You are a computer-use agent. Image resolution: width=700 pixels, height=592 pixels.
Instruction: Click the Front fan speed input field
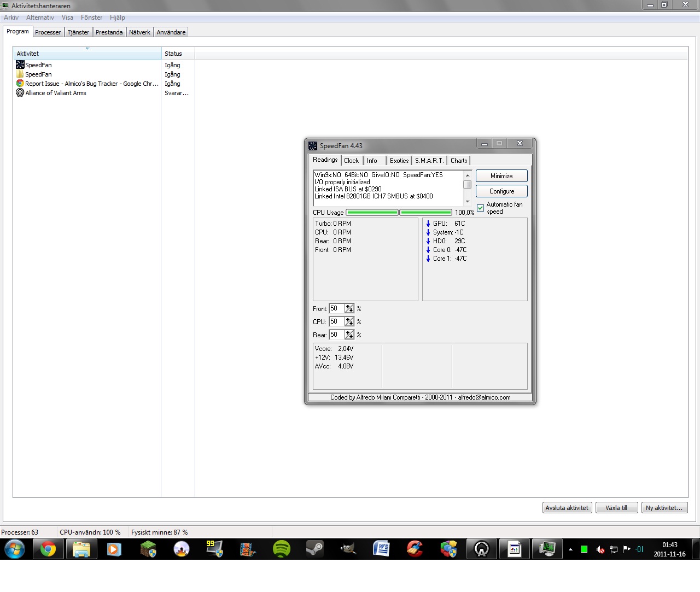tap(337, 308)
